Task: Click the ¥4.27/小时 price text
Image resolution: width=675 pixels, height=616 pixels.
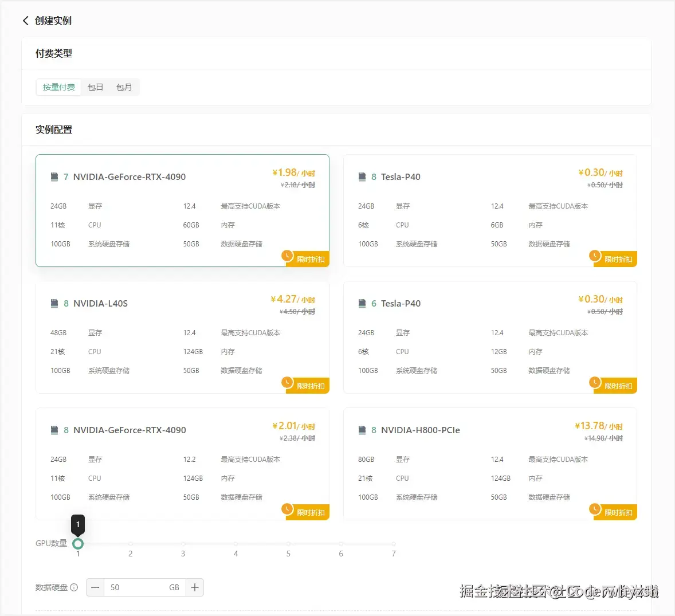Action: (293, 299)
